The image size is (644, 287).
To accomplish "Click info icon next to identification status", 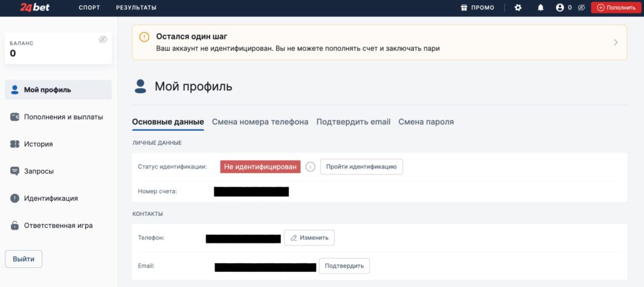I will 311,167.
